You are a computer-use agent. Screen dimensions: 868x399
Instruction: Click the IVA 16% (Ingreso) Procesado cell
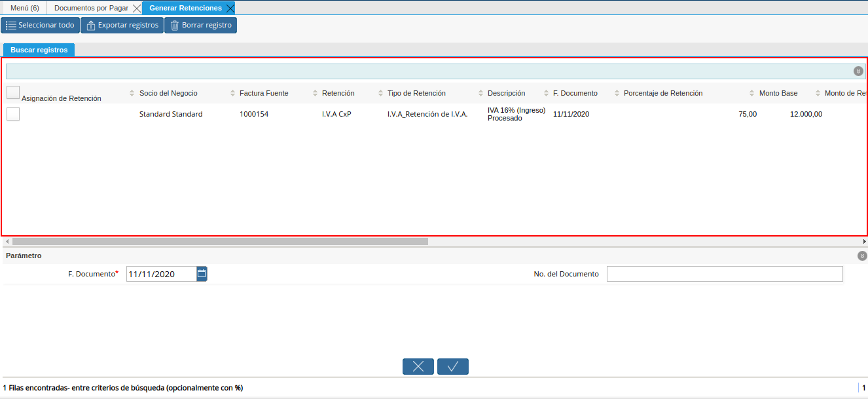[x=516, y=114]
